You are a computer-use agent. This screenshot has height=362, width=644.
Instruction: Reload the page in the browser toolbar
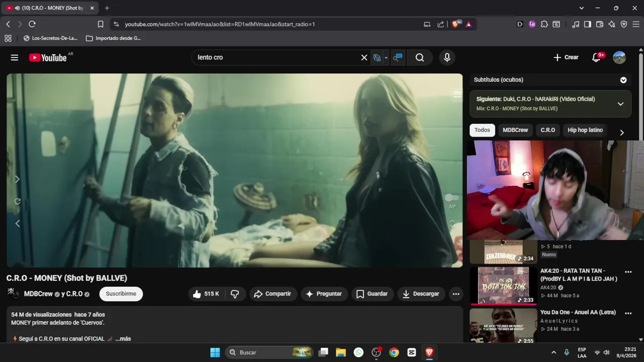[32, 24]
